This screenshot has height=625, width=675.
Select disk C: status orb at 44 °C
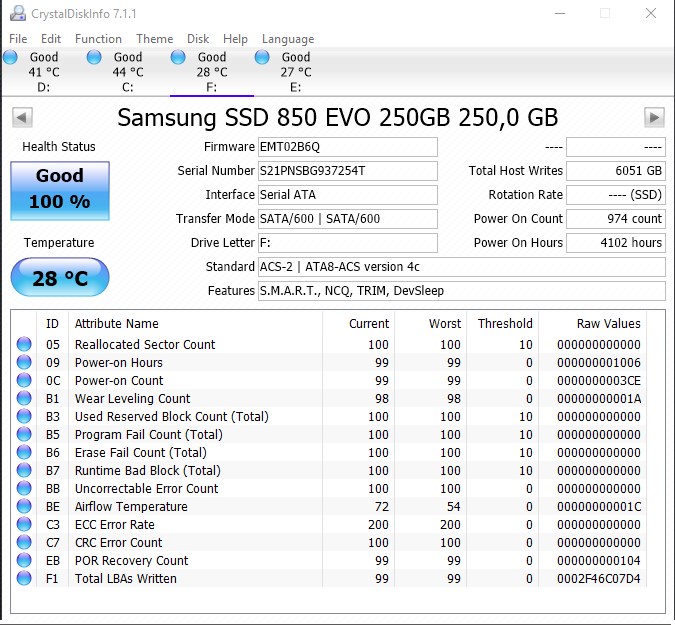pos(94,57)
